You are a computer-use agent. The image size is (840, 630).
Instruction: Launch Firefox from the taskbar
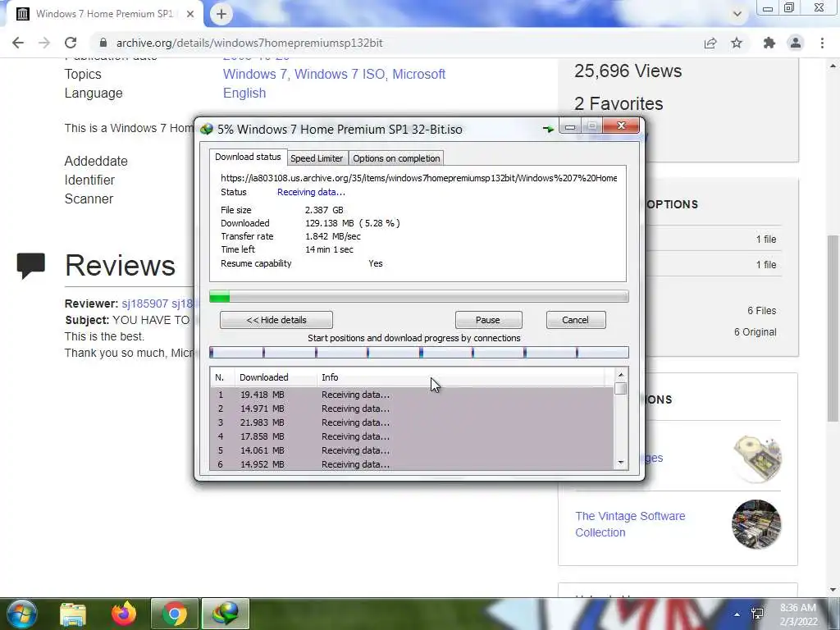pos(124,614)
